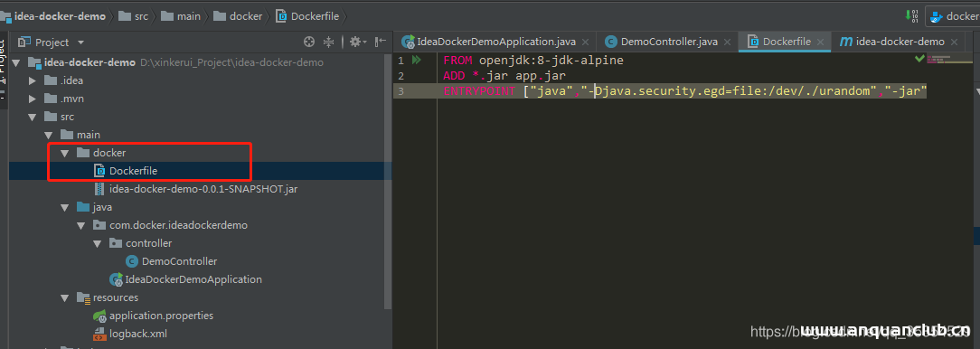Click the application.properties leaf icon
The height and width of the screenshot is (349, 980).
click(x=99, y=316)
